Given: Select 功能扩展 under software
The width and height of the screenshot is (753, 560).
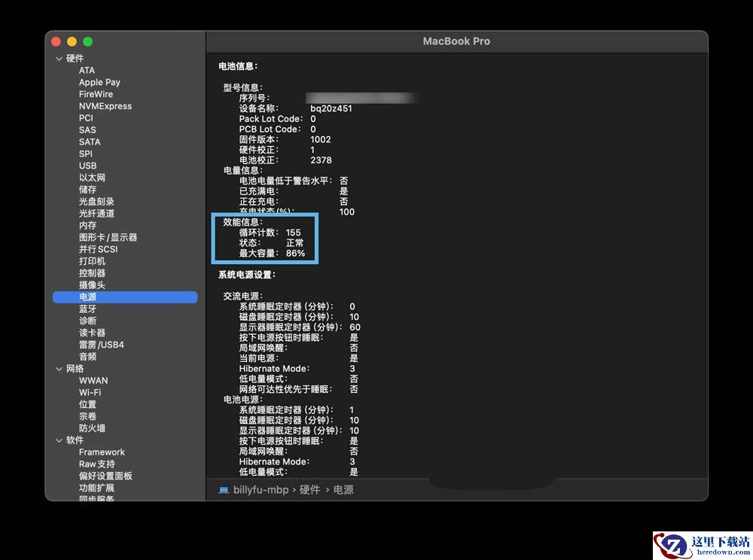Looking at the screenshot, I should [x=96, y=488].
